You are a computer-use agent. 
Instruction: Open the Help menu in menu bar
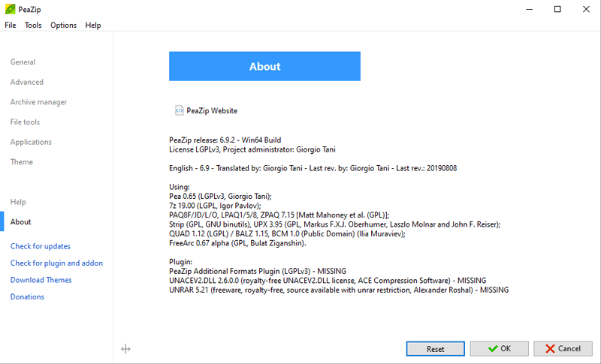tap(93, 25)
